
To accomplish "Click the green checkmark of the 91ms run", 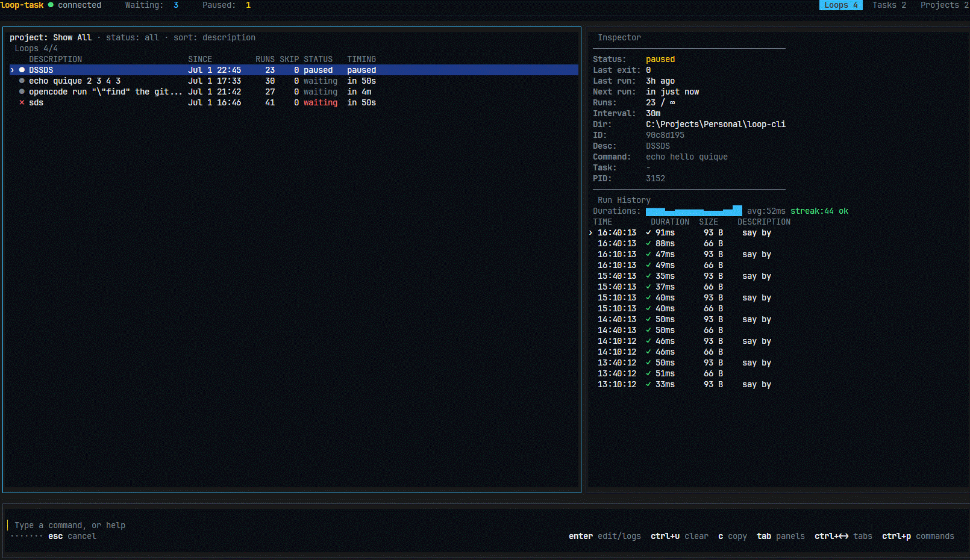I will click(648, 232).
